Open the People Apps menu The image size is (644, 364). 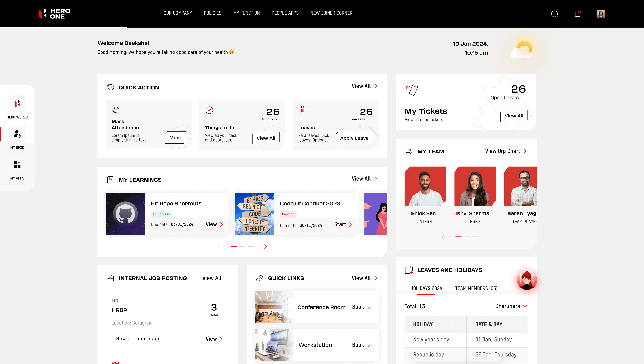(x=285, y=13)
